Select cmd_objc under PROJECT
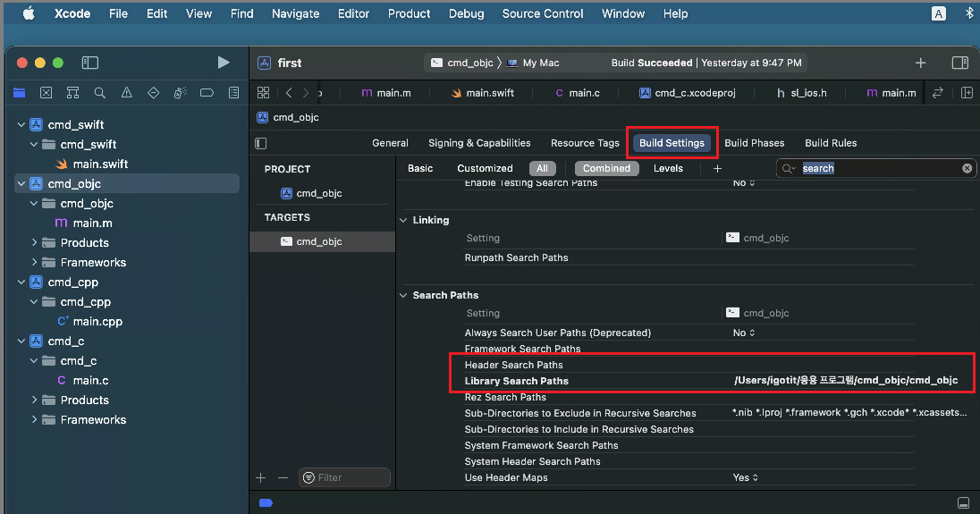This screenshot has width=980, height=514. click(x=312, y=193)
